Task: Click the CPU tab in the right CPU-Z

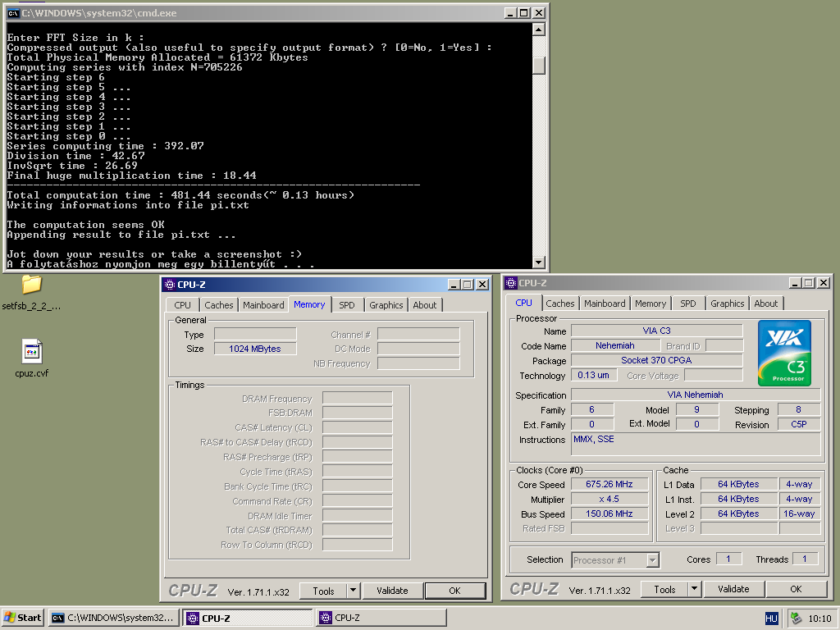Action: [x=524, y=303]
